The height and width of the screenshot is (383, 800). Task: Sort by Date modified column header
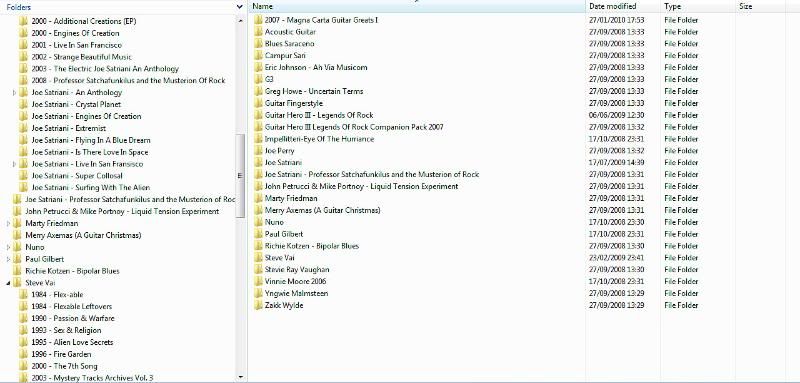[x=623, y=7]
